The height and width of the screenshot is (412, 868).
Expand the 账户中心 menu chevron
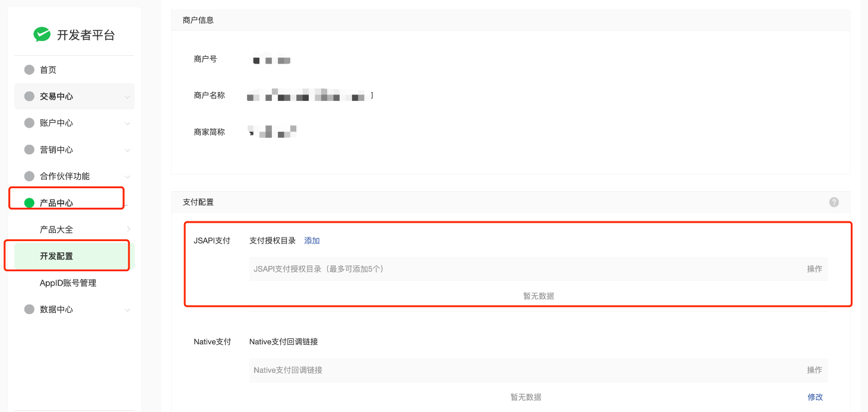pyautogui.click(x=127, y=123)
